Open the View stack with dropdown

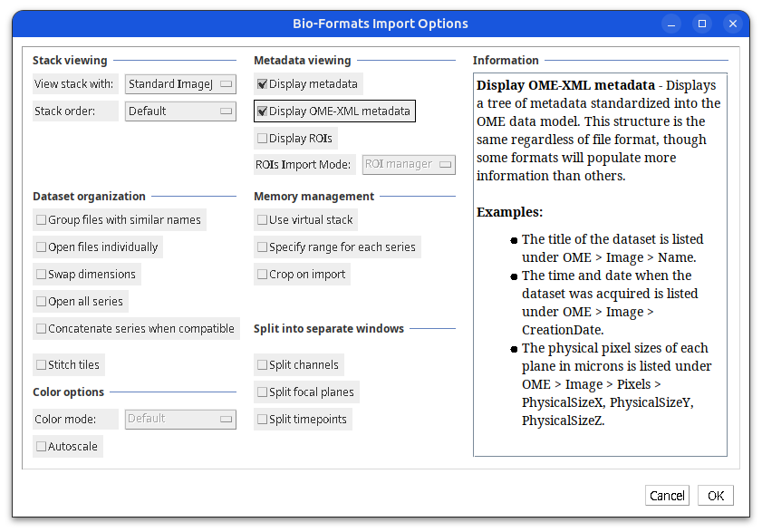coord(180,84)
